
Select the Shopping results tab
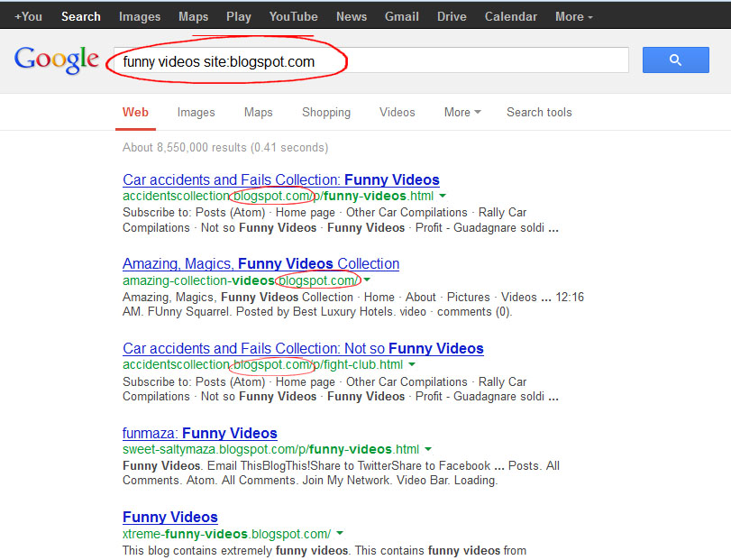325,112
